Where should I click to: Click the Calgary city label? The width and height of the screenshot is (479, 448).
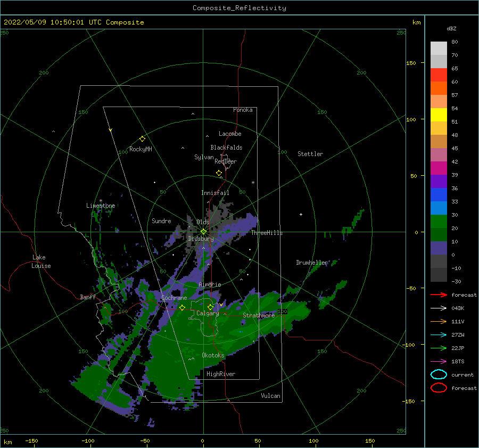coord(208,313)
